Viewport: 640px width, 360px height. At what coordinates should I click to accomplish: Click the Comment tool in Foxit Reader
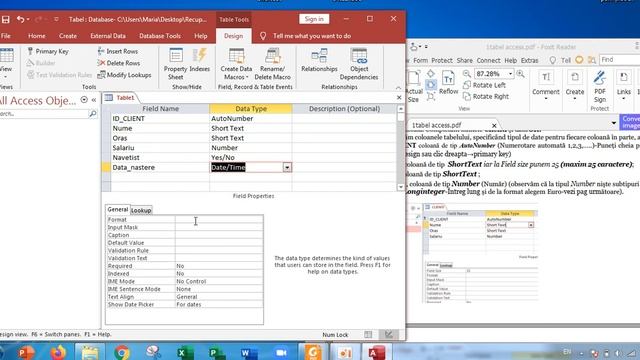(546, 84)
